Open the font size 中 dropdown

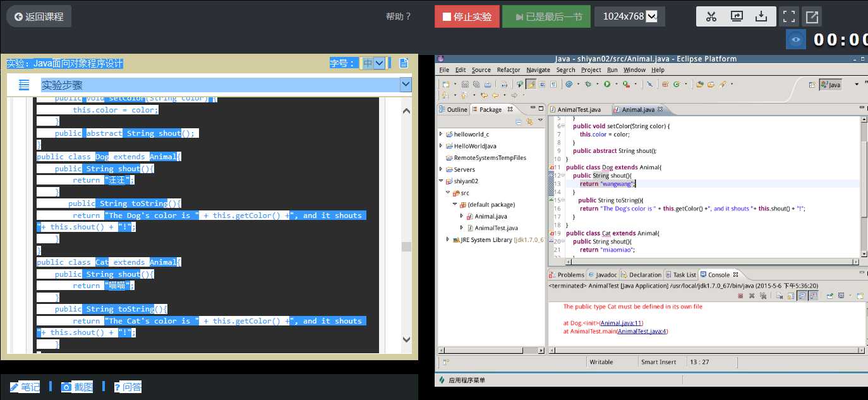point(373,63)
